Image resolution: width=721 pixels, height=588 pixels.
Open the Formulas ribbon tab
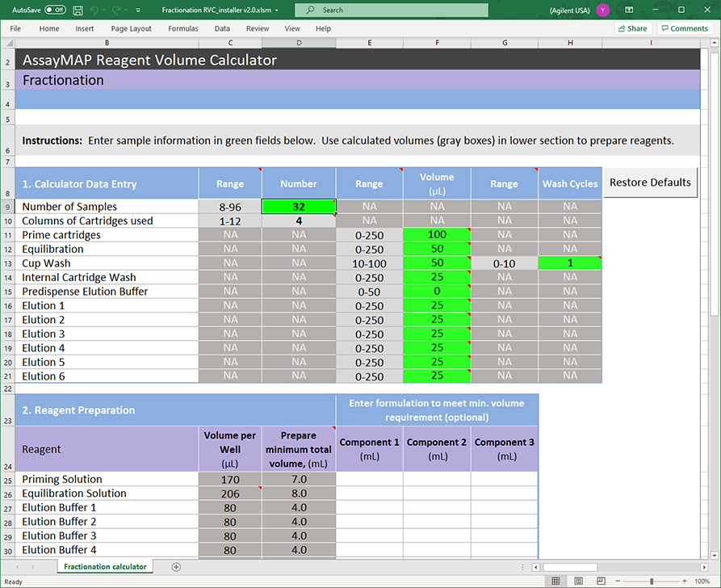(x=183, y=28)
